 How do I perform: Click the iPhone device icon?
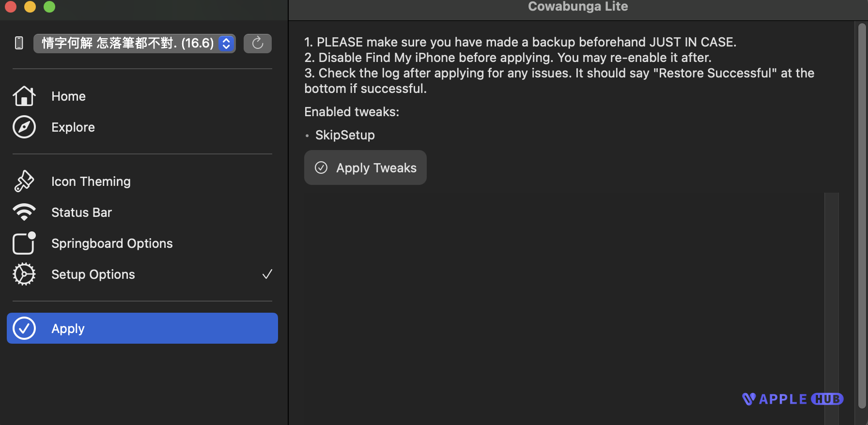19,44
